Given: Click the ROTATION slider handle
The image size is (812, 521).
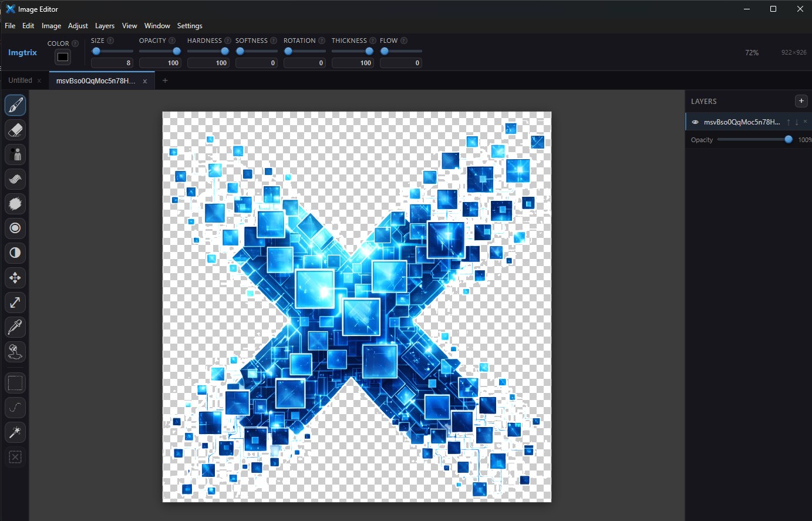Looking at the screenshot, I should 288,51.
